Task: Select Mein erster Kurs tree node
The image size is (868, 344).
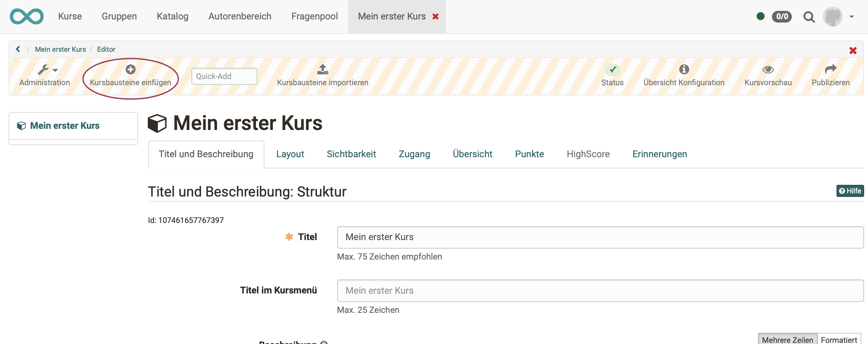Action: tap(65, 126)
